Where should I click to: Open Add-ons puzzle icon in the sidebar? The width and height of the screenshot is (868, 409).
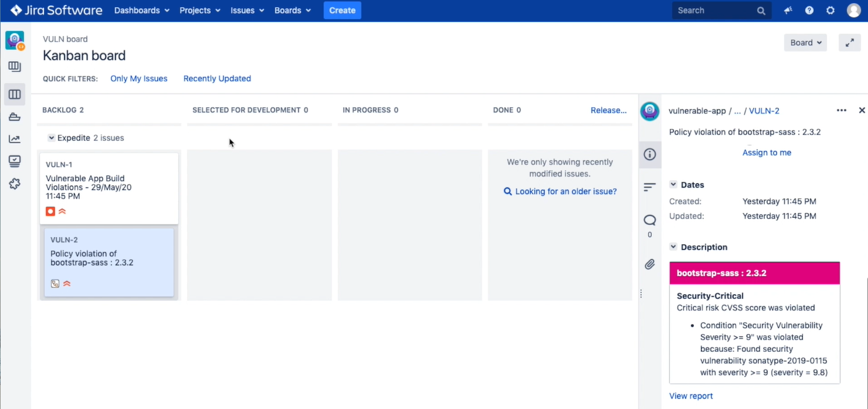coord(15,184)
